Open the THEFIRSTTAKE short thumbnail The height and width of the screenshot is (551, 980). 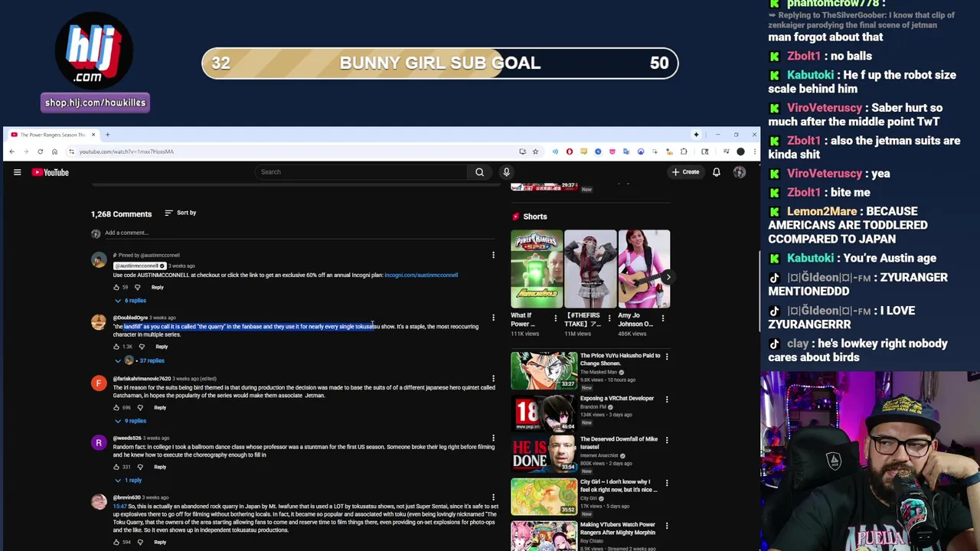(x=590, y=269)
